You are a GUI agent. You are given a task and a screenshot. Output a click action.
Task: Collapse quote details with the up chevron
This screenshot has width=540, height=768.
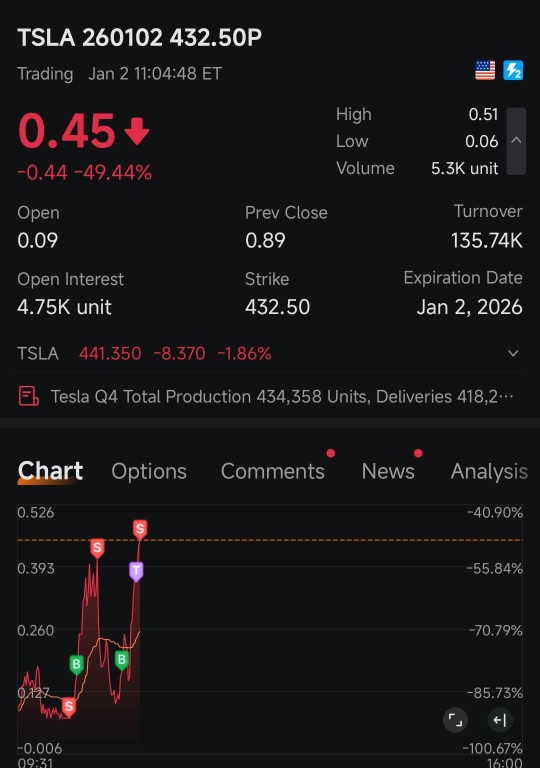[516, 141]
